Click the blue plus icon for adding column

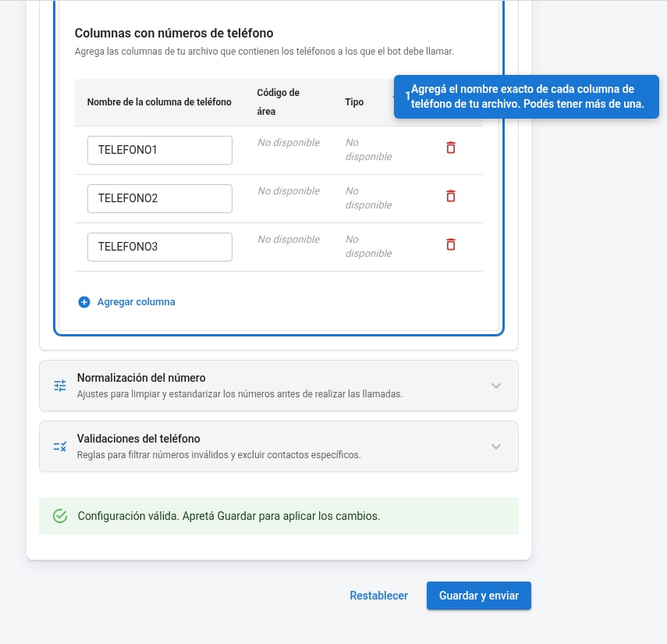point(84,302)
